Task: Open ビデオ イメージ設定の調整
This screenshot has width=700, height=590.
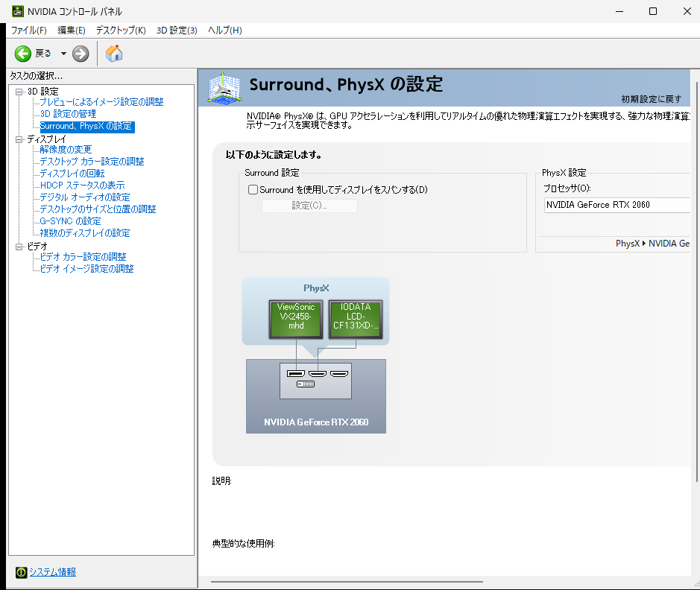Action: click(x=87, y=269)
